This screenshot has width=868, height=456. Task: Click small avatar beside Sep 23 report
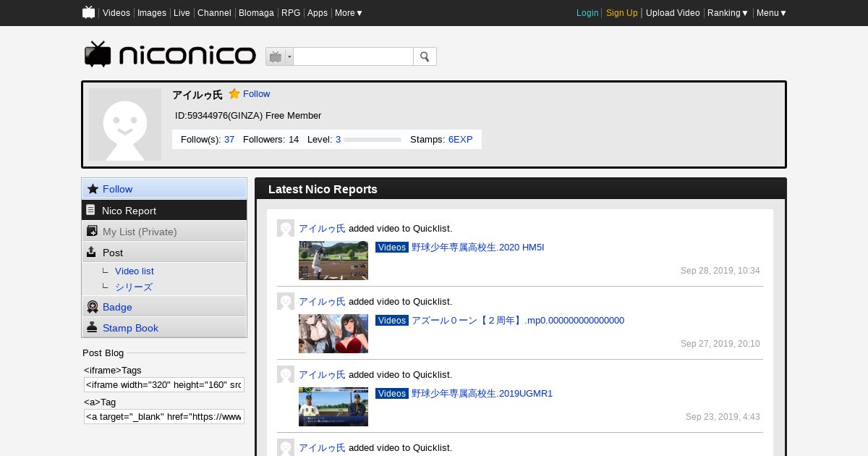tap(286, 374)
